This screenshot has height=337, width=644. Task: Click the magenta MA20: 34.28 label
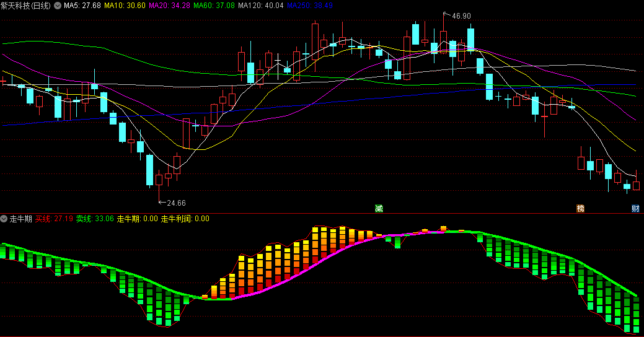pos(169,6)
